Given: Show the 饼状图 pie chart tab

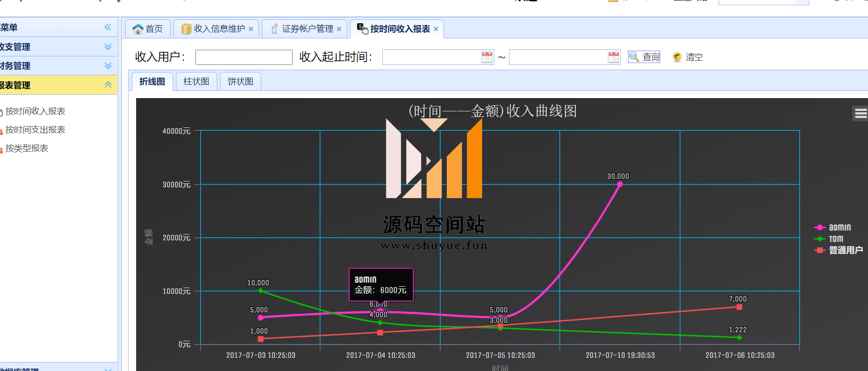Looking at the screenshot, I should coord(240,81).
